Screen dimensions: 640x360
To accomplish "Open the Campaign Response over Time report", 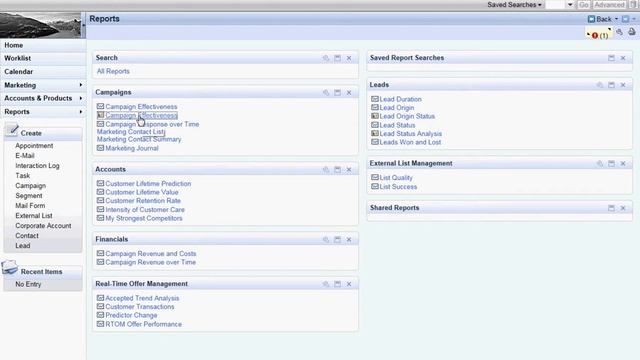I will tap(152, 124).
